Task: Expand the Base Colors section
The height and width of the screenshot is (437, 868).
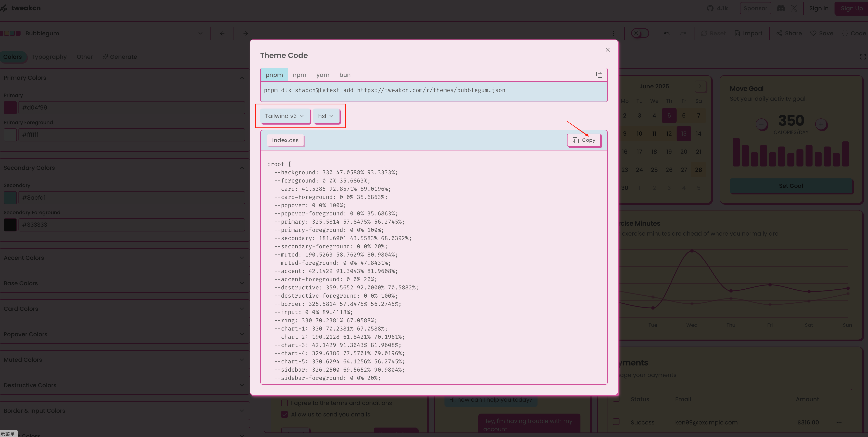Action: (125, 283)
